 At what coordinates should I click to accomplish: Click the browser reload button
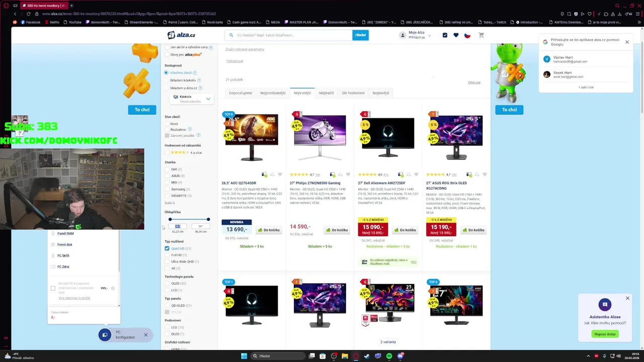click(x=29, y=14)
